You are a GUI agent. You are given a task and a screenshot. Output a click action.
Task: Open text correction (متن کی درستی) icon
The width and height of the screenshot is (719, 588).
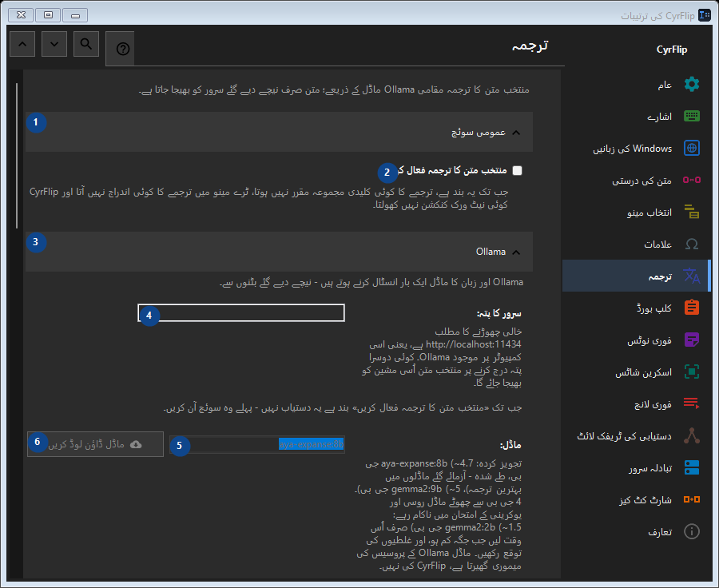click(692, 180)
